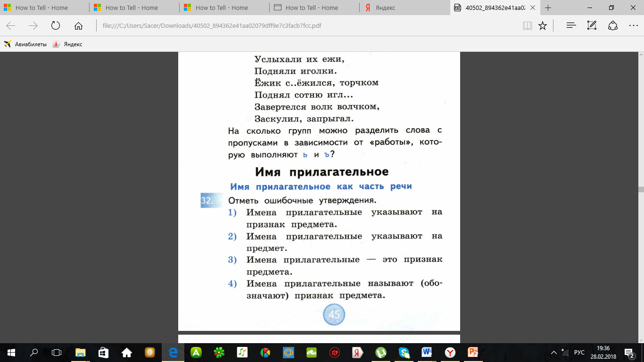Click statement number 1) in list
Image resolution: width=644 pixels, height=362 pixels.
pyautogui.click(x=232, y=213)
